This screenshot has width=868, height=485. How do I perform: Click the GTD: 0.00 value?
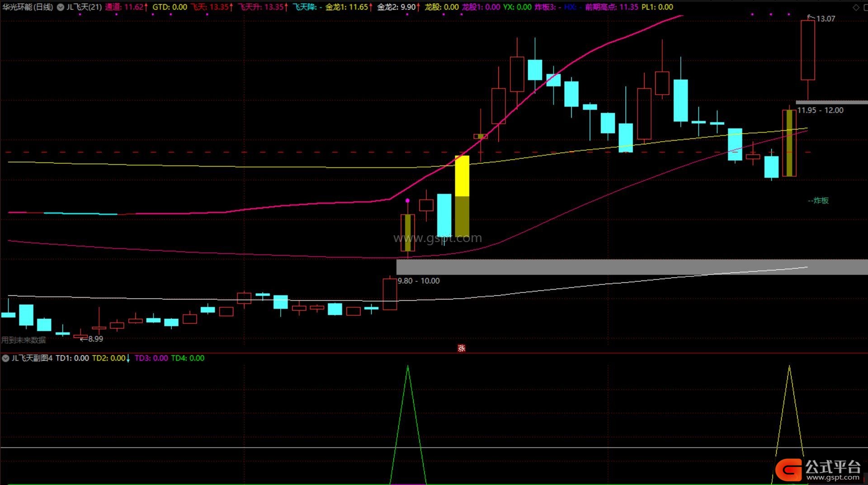point(170,7)
